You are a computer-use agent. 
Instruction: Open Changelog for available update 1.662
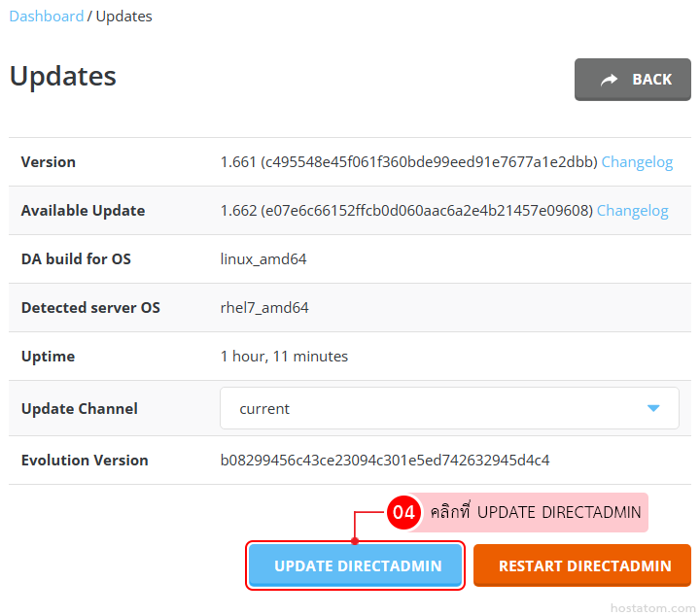pyautogui.click(x=632, y=211)
